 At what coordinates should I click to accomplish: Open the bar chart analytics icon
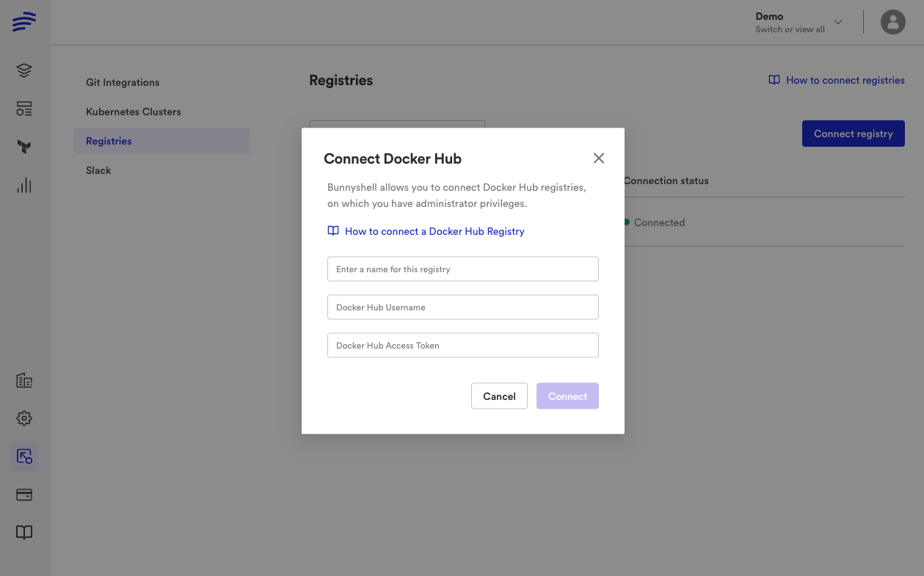[x=24, y=185]
